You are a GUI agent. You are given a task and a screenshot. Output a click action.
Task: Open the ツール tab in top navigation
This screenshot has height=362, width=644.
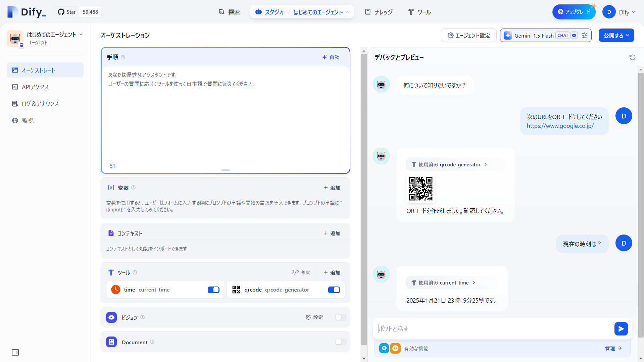point(419,12)
